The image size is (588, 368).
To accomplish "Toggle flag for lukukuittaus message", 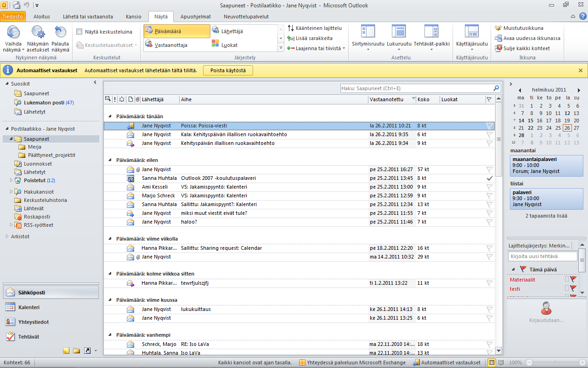I will click(x=490, y=309).
